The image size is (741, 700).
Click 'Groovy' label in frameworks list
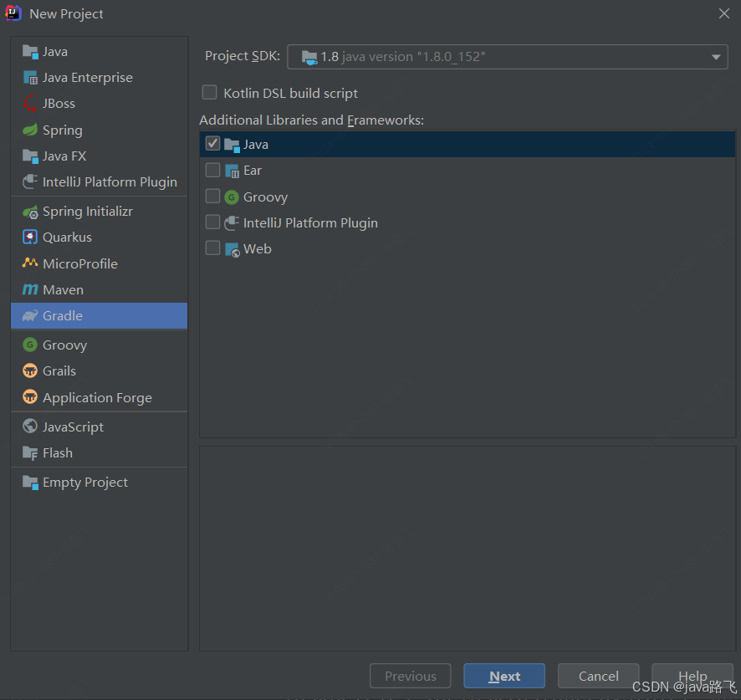[x=266, y=197]
